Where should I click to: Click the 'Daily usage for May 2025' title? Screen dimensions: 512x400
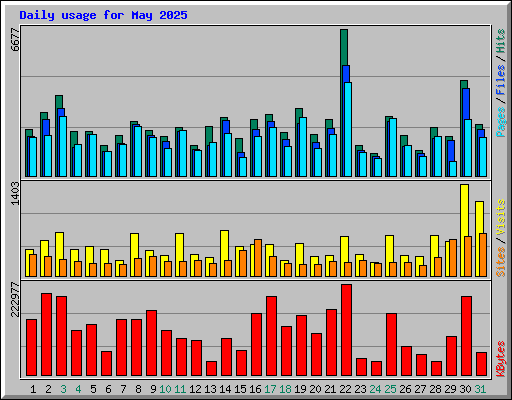click(x=103, y=15)
